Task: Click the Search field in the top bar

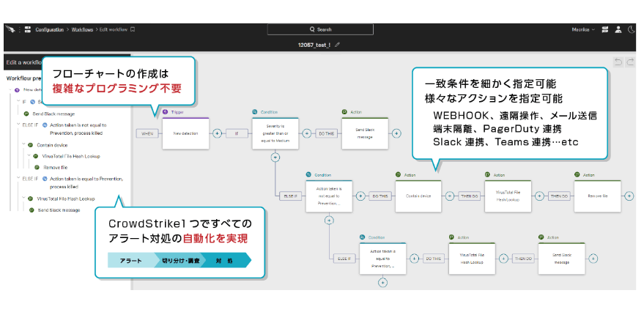Action: coord(320,29)
